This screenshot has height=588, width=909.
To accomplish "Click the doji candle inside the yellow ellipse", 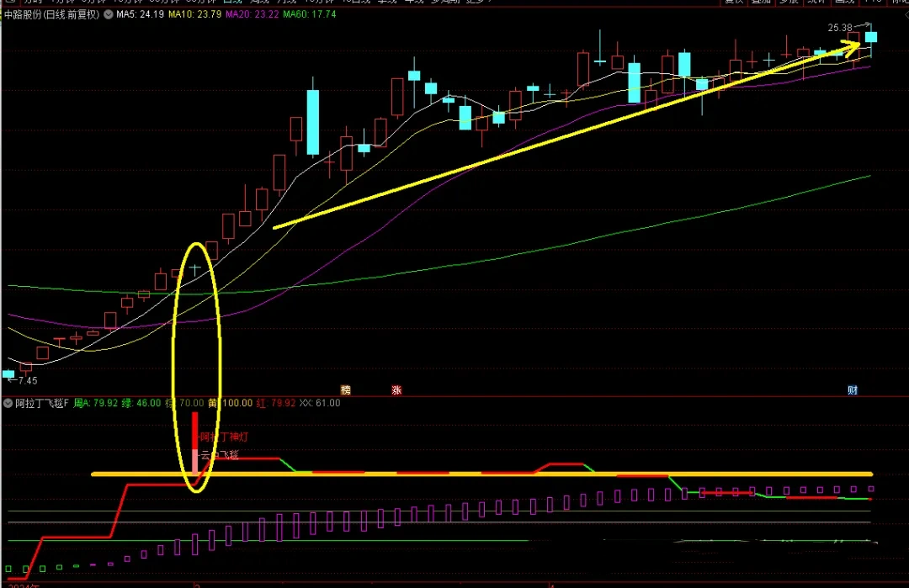I will point(194,269).
